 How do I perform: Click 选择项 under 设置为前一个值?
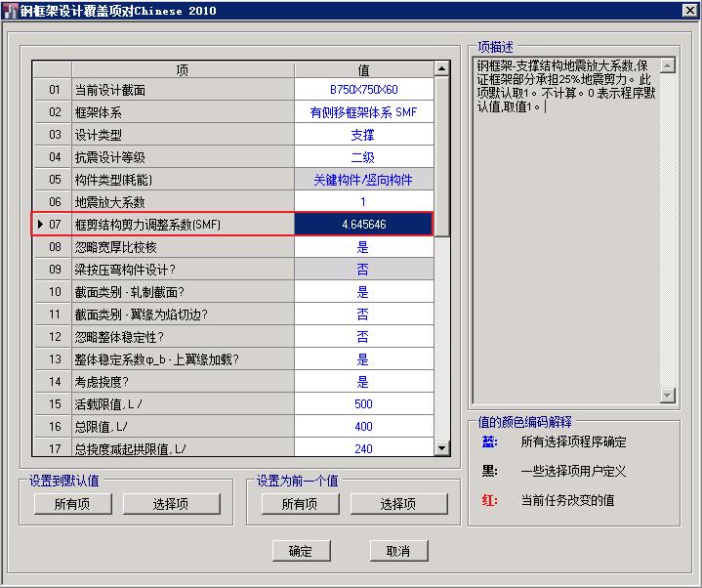398,504
